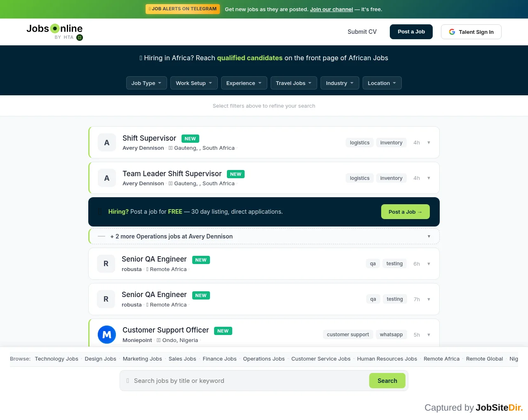This screenshot has width=528, height=420.
Task: Open the Industry filter dropdown
Action: 340,83
